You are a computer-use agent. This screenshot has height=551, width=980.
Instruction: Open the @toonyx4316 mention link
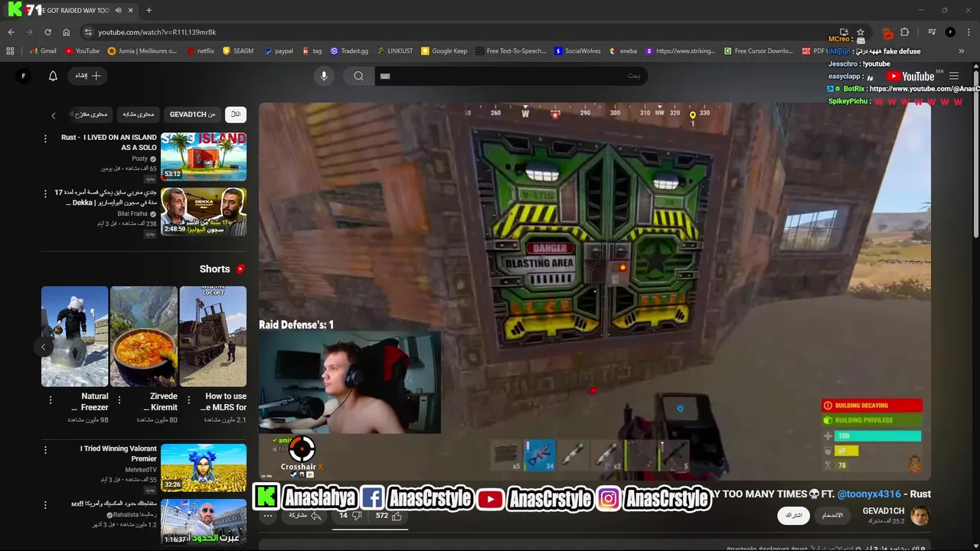(869, 494)
